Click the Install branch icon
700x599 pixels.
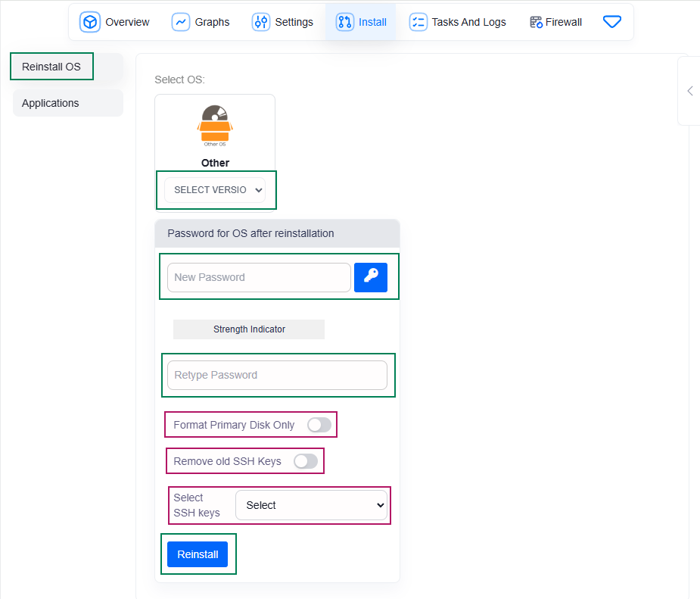(x=345, y=22)
